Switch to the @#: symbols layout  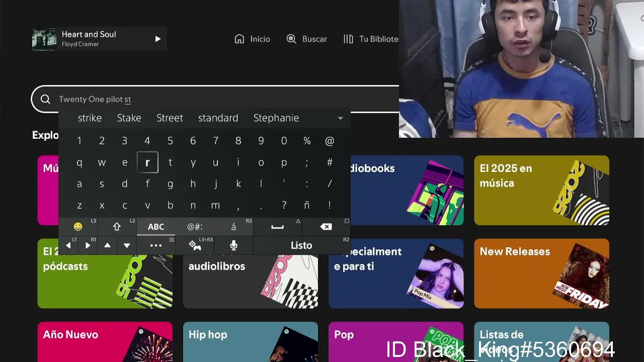(x=195, y=227)
